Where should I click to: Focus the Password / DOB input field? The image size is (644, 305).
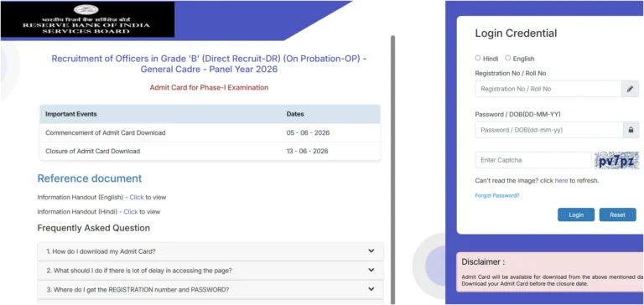(549, 130)
